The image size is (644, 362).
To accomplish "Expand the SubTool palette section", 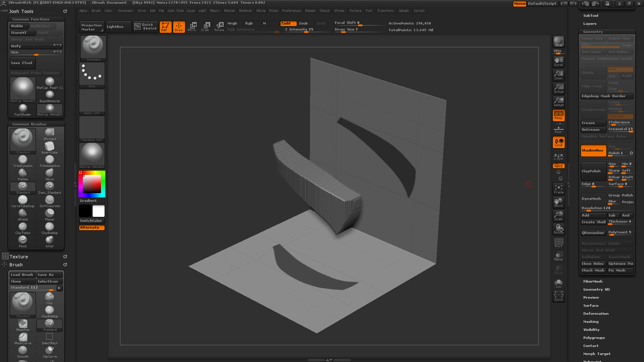I will pyautogui.click(x=591, y=16).
